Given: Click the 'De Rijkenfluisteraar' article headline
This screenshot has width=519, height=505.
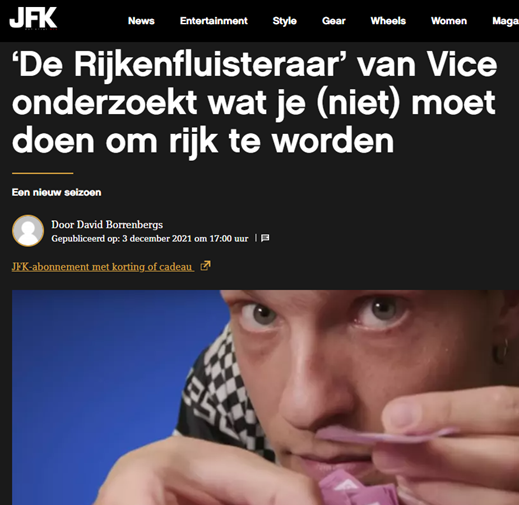Looking at the screenshot, I should 255,102.
